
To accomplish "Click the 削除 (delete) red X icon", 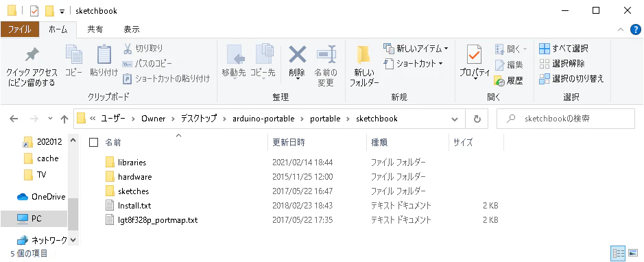I will pos(297,53).
